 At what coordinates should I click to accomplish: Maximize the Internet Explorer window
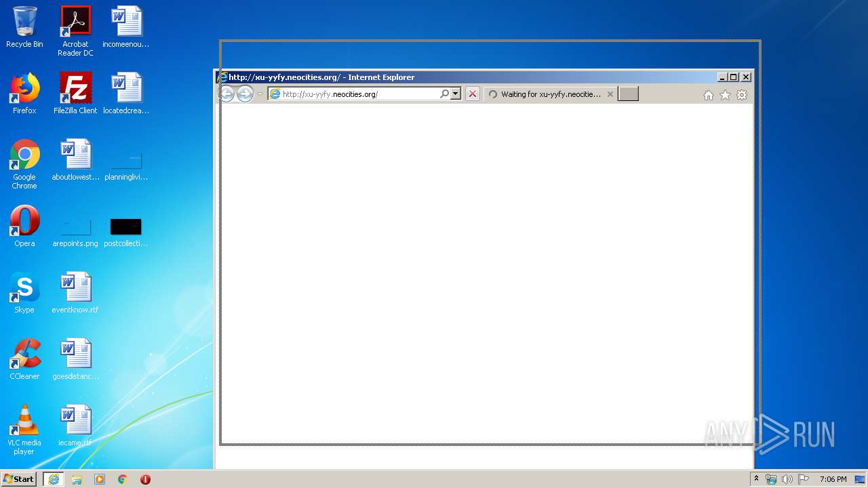(734, 77)
